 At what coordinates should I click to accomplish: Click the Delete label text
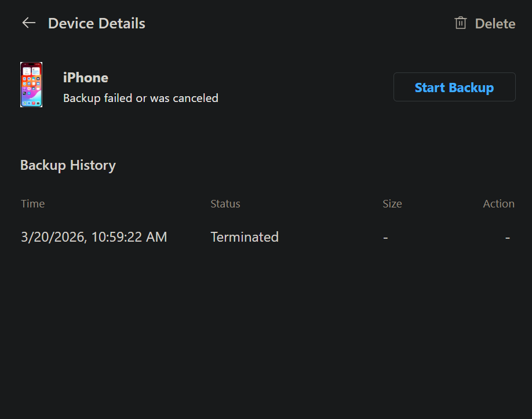495,24
